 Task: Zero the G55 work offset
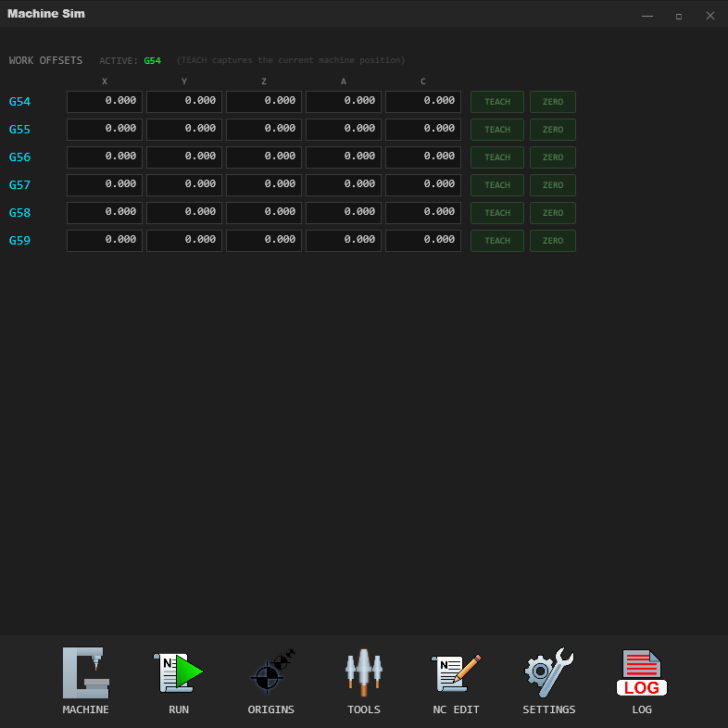click(x=553, y=130)
